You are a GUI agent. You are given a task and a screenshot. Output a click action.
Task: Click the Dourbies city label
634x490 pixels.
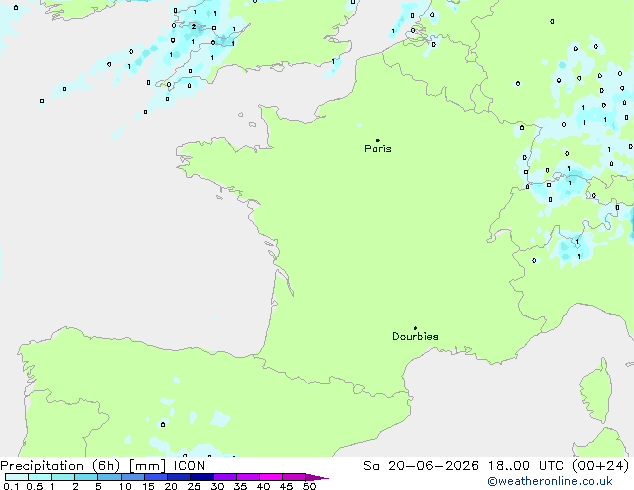coord(415,336)
